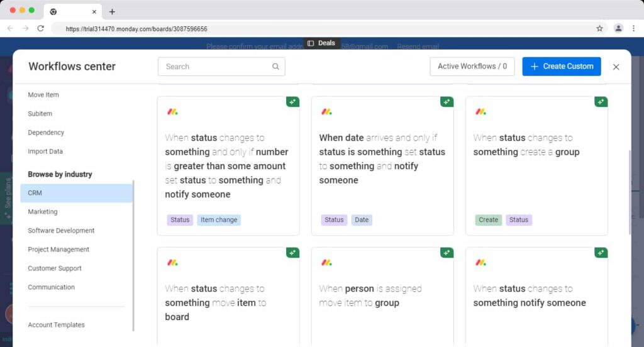This screenshot has width=644, height=347.
Task: Open Account Templates in the sidebar
Action: point(56,325)
